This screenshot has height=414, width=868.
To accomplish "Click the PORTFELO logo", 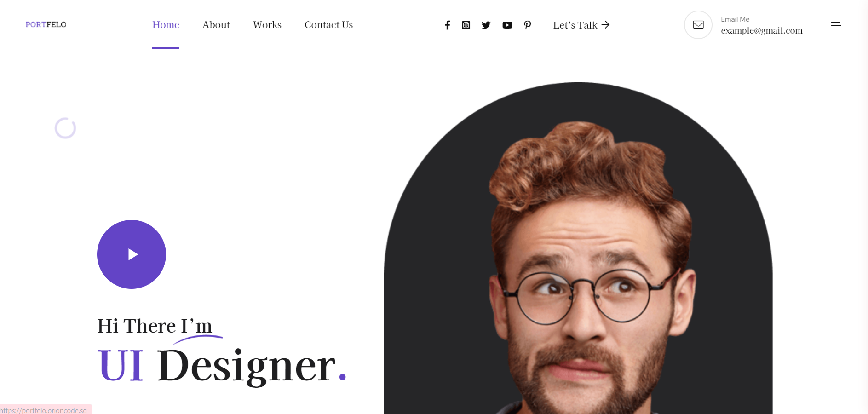I will click(x=46, y=24).
